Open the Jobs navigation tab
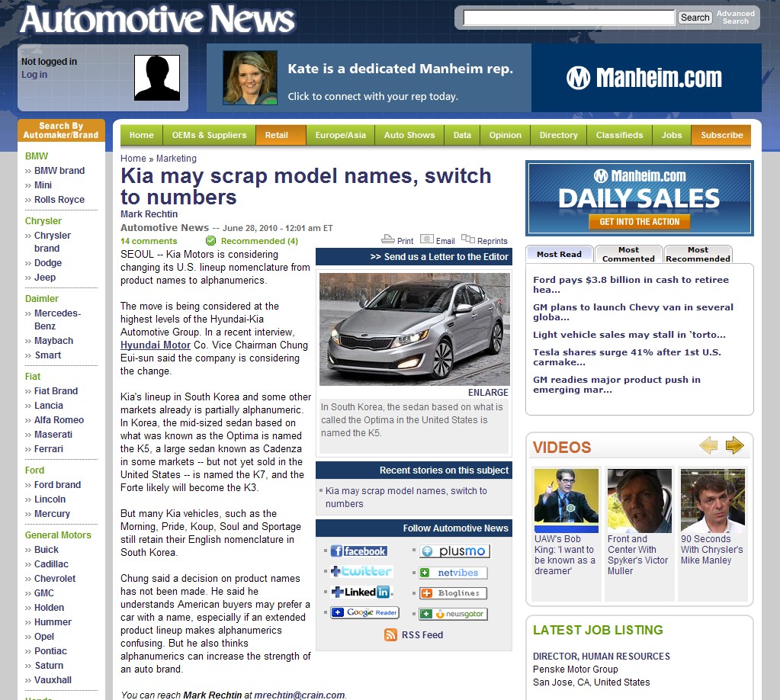 pyautogui.click(x=672, y=135)
